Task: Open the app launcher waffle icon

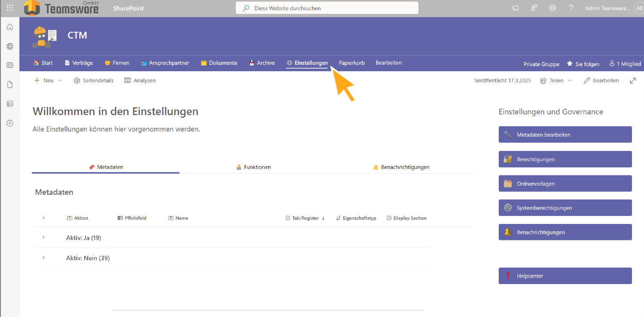Action: [10, 8]
